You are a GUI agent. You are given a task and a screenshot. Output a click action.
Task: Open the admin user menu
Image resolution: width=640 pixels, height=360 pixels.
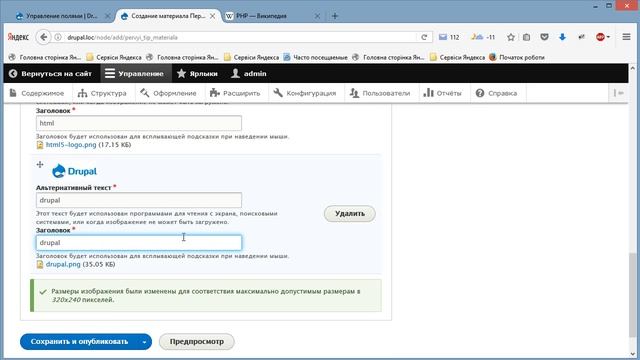coord(249,73)
